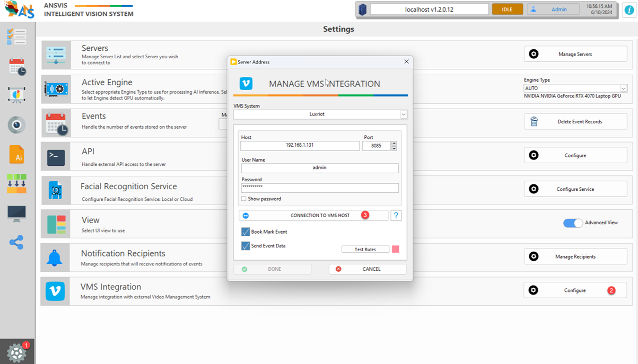Toggle the Advanced View switch

point(573,223)
